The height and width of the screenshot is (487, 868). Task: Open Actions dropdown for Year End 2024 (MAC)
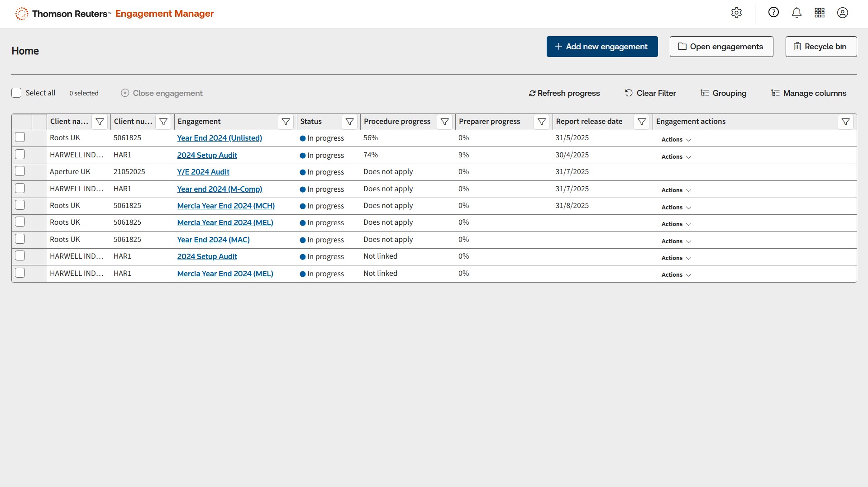coord(676,241)
